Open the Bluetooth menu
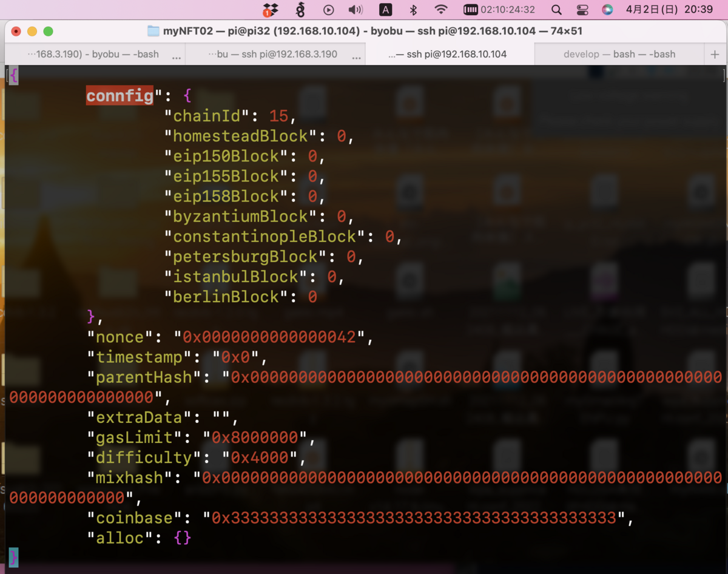728x574 pixels. point(414,10)
